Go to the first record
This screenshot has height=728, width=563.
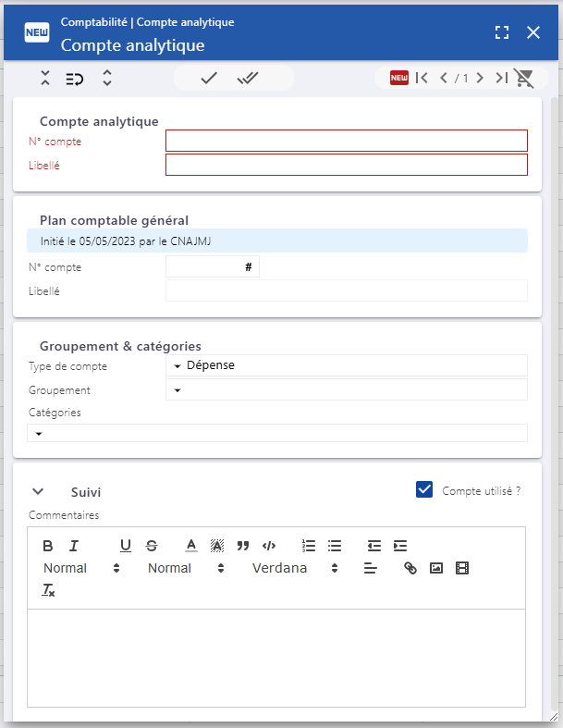click(x=422, y=78)
